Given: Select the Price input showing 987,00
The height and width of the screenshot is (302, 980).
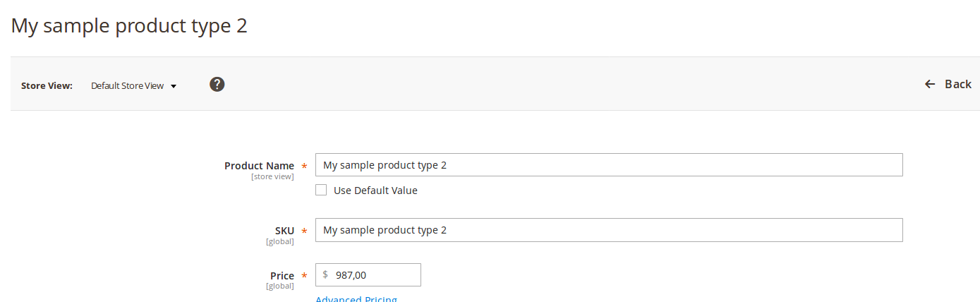Looking at the screenshot, I should pos(374,275).
